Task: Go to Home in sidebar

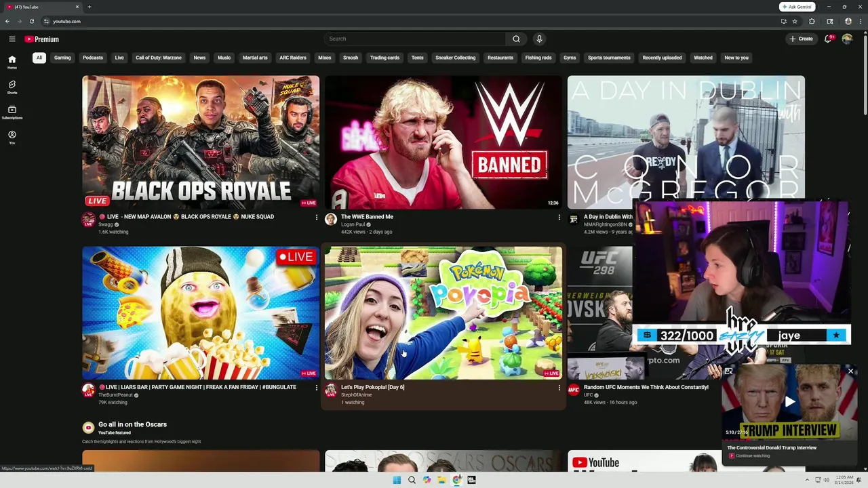Action: tap(12, 62)
